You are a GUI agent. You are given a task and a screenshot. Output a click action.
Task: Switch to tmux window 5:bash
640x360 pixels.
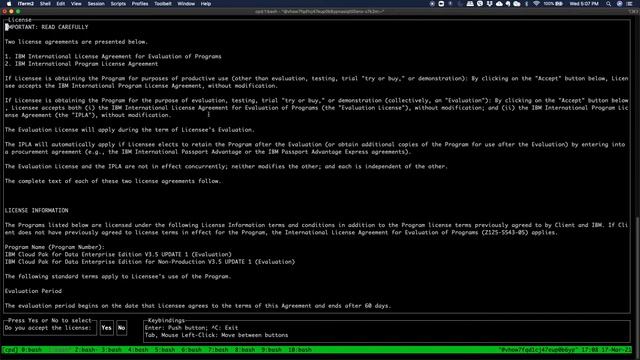[165, 350]
